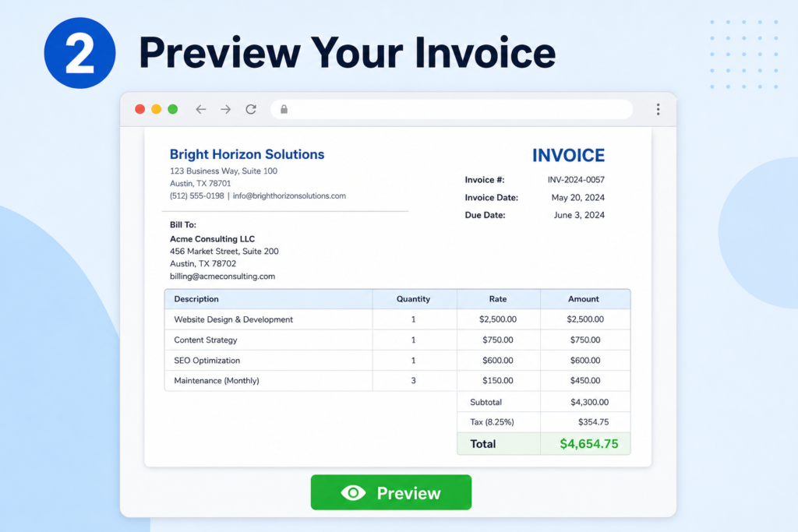Click the Amount column header
The width and height of the screenshot is (798, 532).
pos(583,299)
